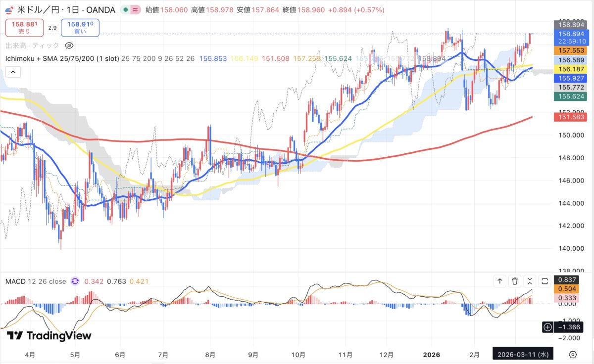Click the purple MACD refresh icon

point(75,281)
